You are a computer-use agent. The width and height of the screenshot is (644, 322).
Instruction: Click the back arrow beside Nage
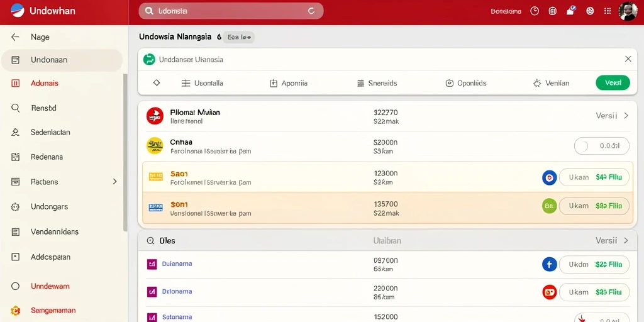coord(15,37)
